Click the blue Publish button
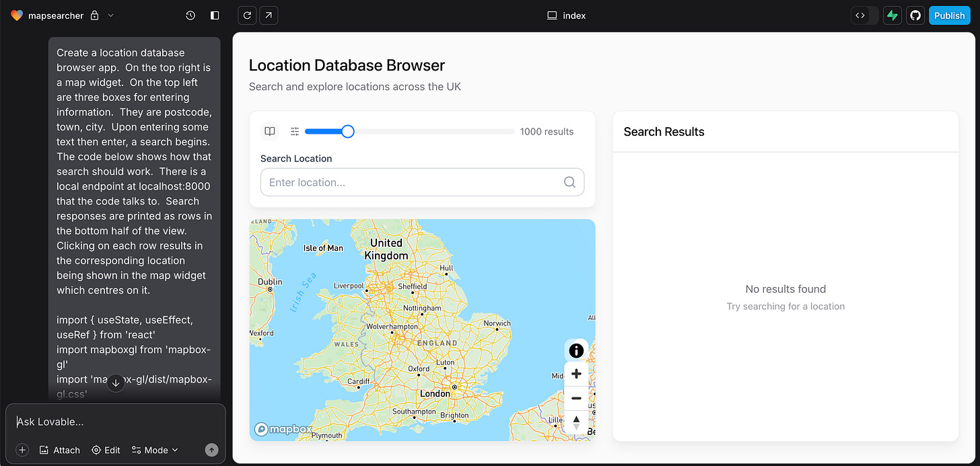The image size is (980, 466). click(949, 15)
